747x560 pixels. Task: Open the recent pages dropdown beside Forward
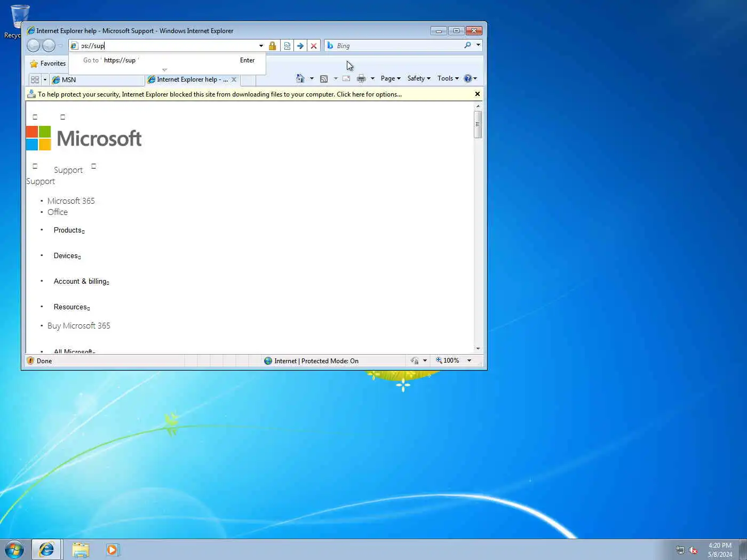[x=60, y=46]
